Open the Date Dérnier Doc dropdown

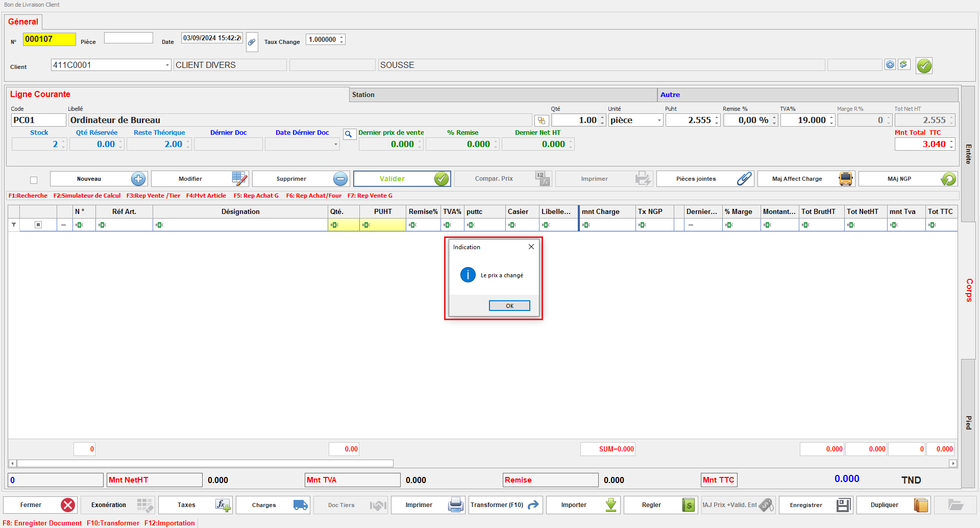[335, 145]
